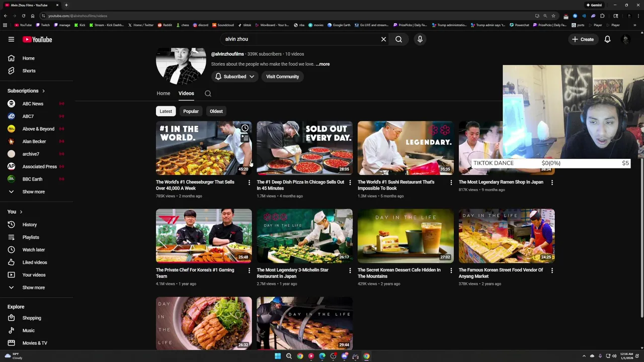Select the channel Videos tab

(x=186, y=94)
